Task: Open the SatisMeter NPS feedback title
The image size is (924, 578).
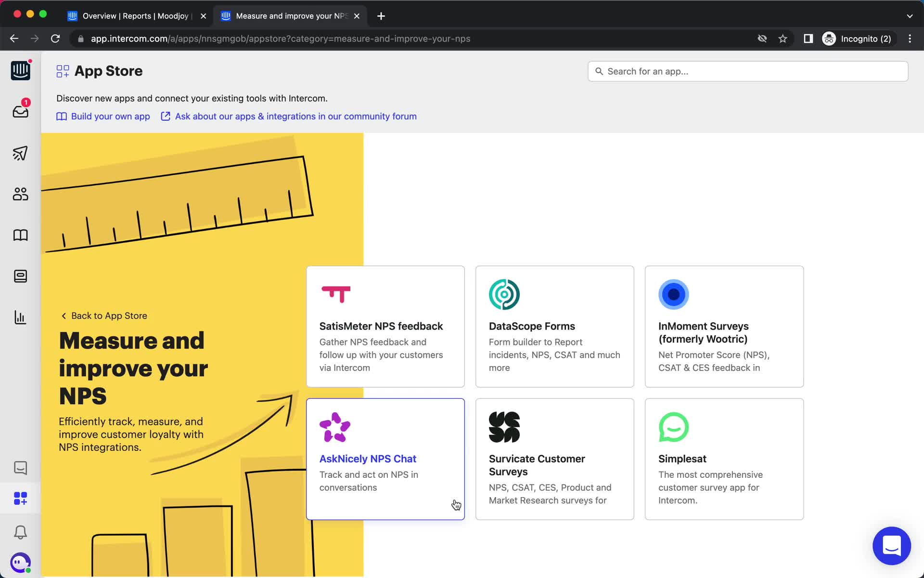Action: point(381,326)
